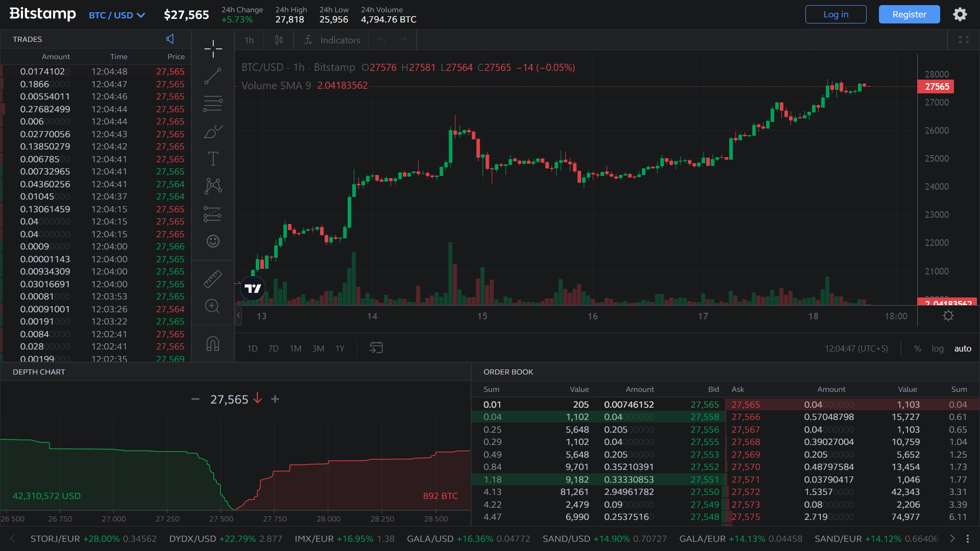Click bid price 27,558 in order book

click(x=704, y=417)
